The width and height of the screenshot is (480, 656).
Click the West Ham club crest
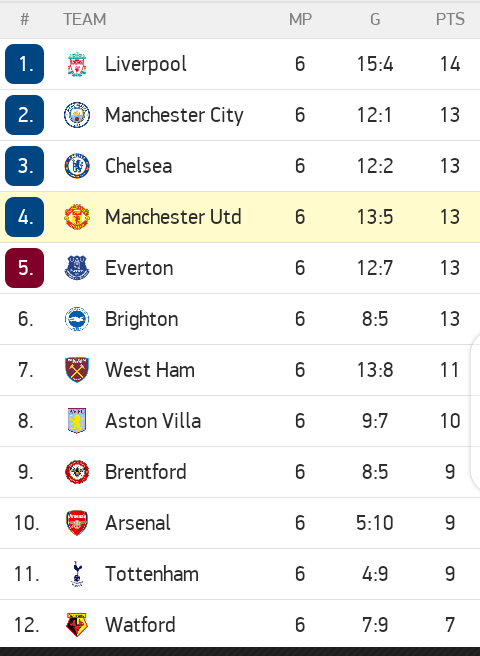tap(77, 370)
